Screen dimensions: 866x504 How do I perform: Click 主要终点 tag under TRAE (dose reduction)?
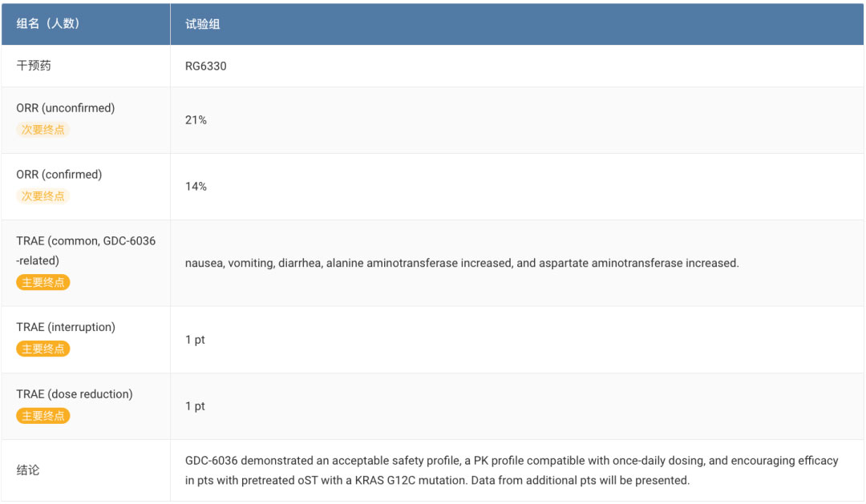click(43, 416)
